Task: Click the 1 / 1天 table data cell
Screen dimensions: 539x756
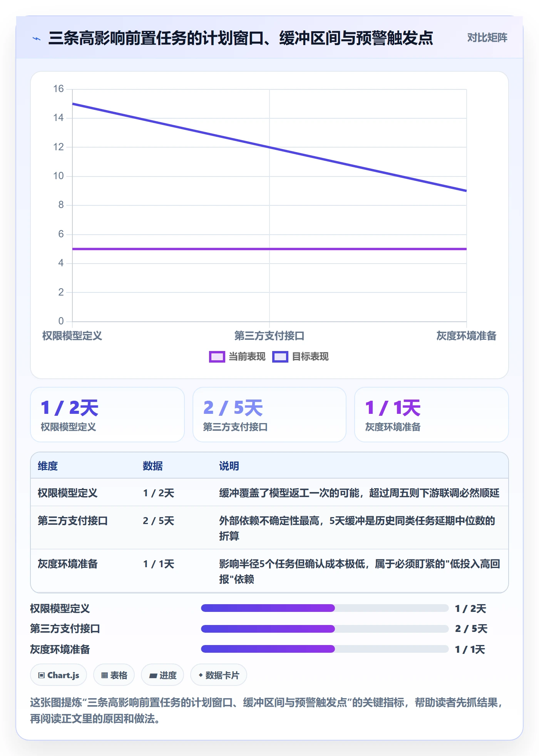Action: pos(159,564)
